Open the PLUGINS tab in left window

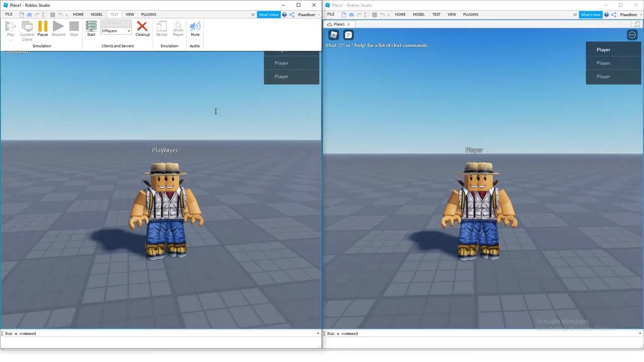(x=148, y=15)
